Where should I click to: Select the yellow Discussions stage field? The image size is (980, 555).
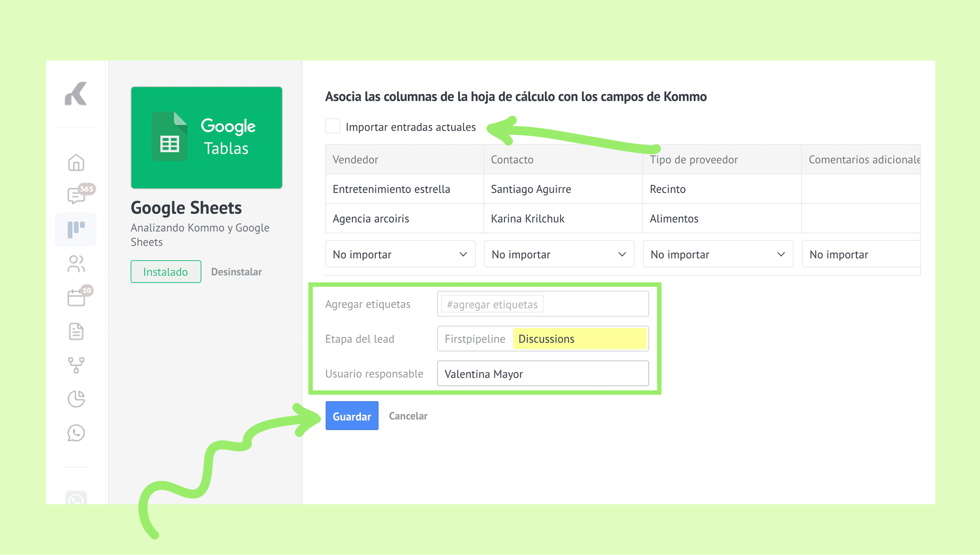(579, 339)
